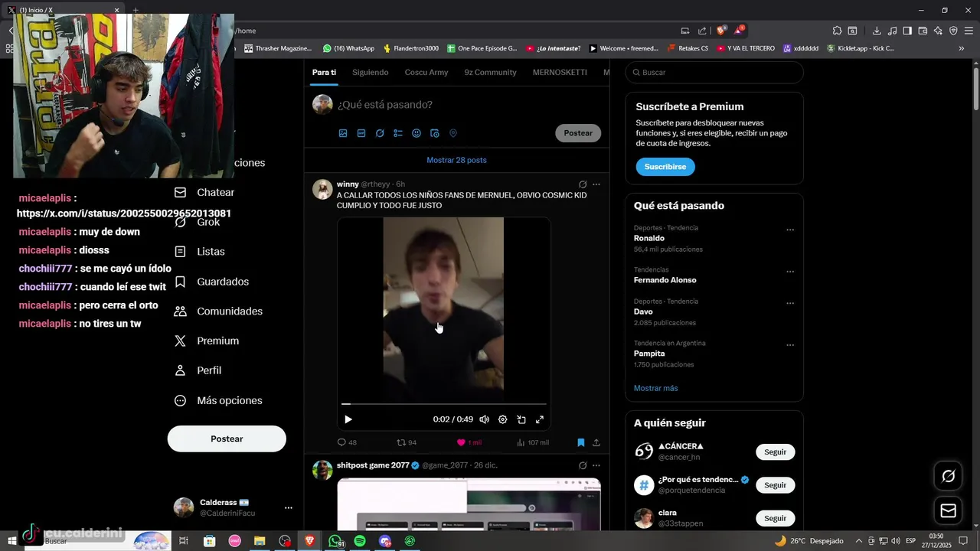The image size is (980, 551).
Task: Switch to Para ti tab
Action: (x=324, y=72)
